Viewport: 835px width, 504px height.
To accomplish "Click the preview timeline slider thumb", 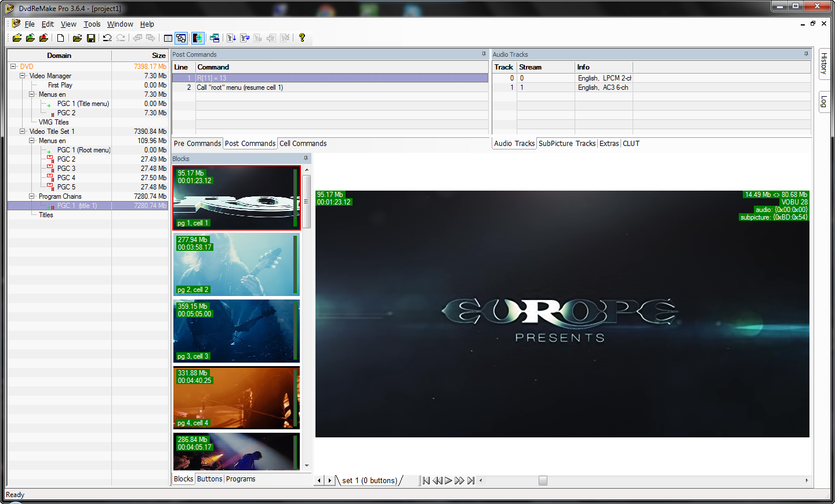I will 543,480.
